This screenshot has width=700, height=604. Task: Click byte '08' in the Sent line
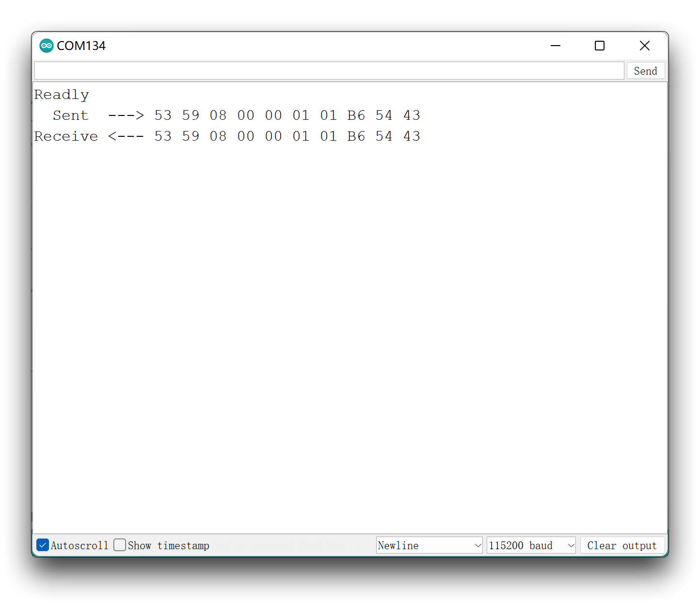click(x=218, y=115)
